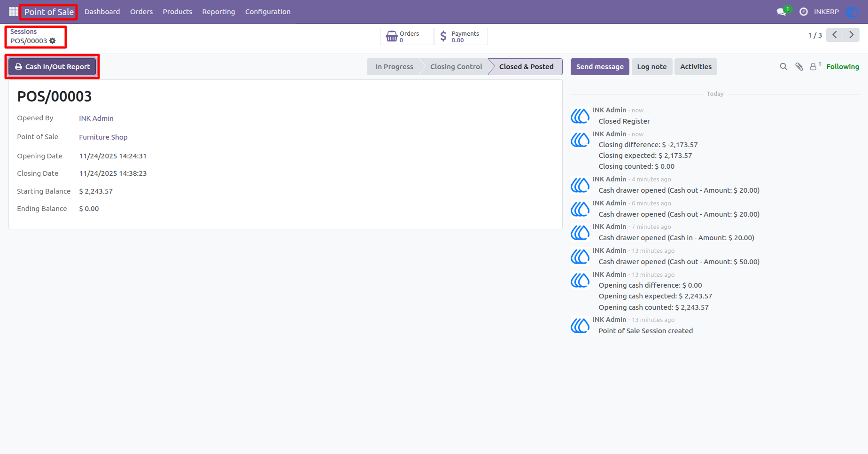
Task: Open the apps grid menu icon
Action: [13, 11]
